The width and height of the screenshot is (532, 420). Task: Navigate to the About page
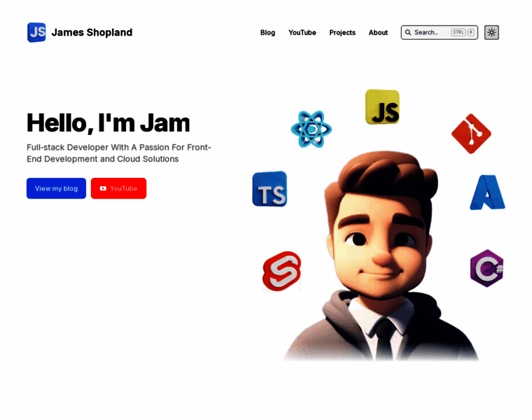(378, 33)
